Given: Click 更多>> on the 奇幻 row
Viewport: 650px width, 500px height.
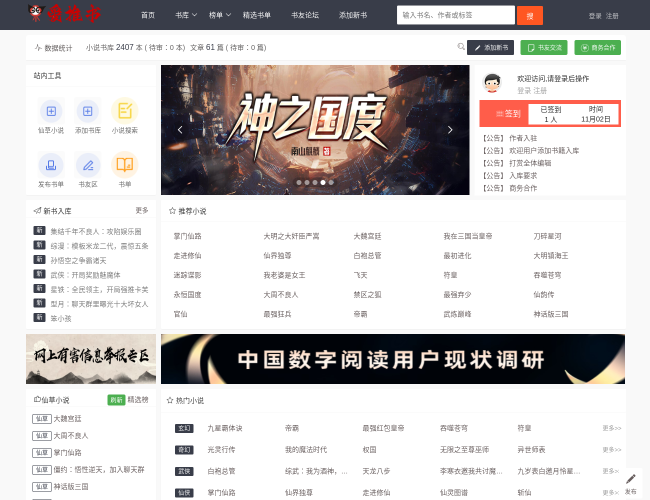Looking at the screenshot, I should click(612, 450).
